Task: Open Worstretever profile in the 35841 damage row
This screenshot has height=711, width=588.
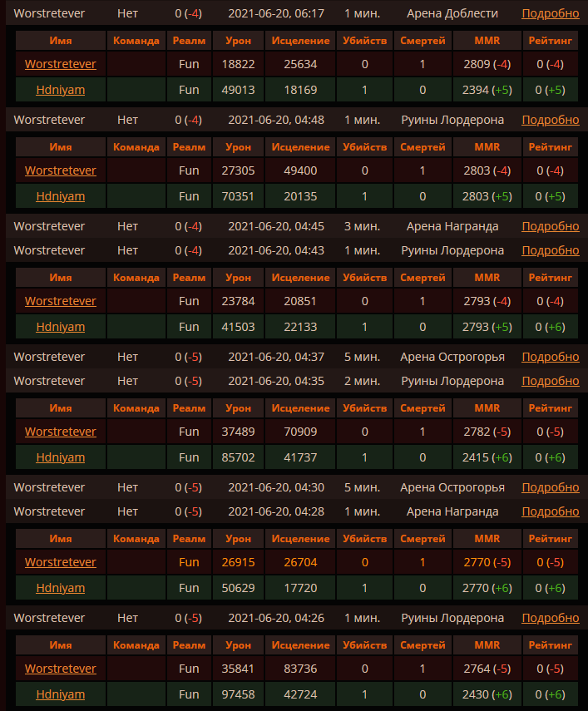Action: click(x=60, y=669)
